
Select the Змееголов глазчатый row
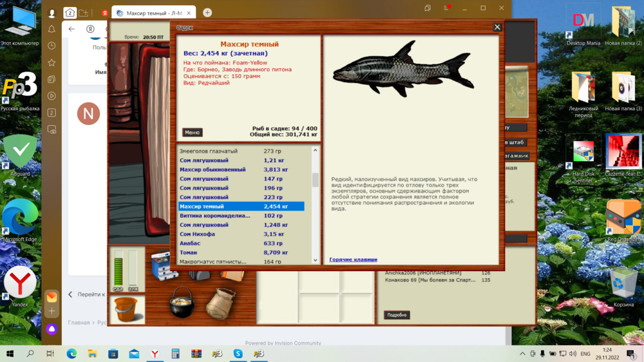241,151
